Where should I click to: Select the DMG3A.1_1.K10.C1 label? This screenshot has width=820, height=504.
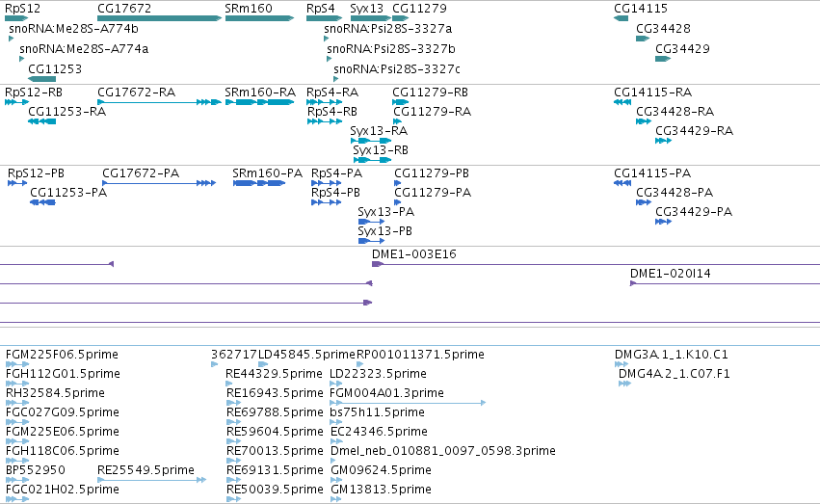point(672,355)
